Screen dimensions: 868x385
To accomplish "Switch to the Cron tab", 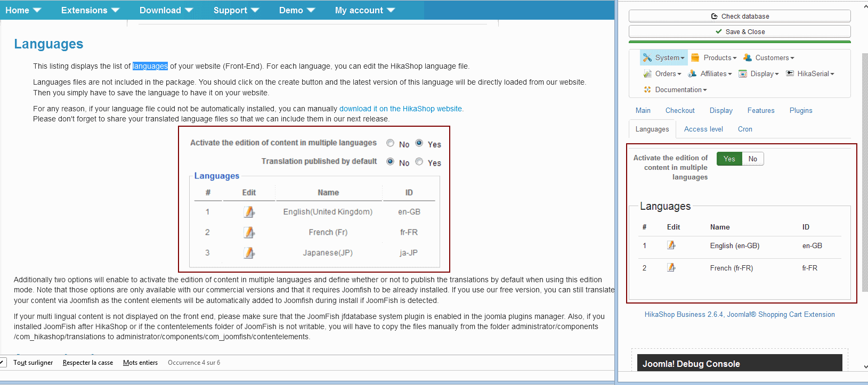I will (x=745, y=129).
